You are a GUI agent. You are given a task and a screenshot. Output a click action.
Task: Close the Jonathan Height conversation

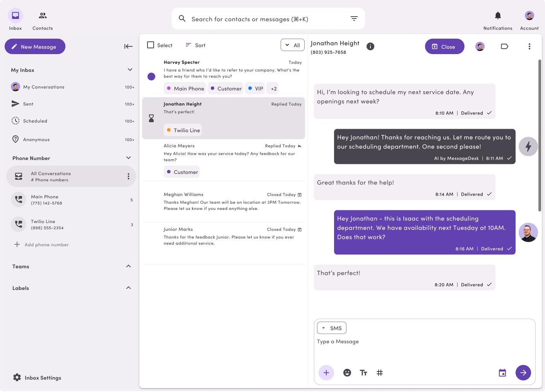444,46
